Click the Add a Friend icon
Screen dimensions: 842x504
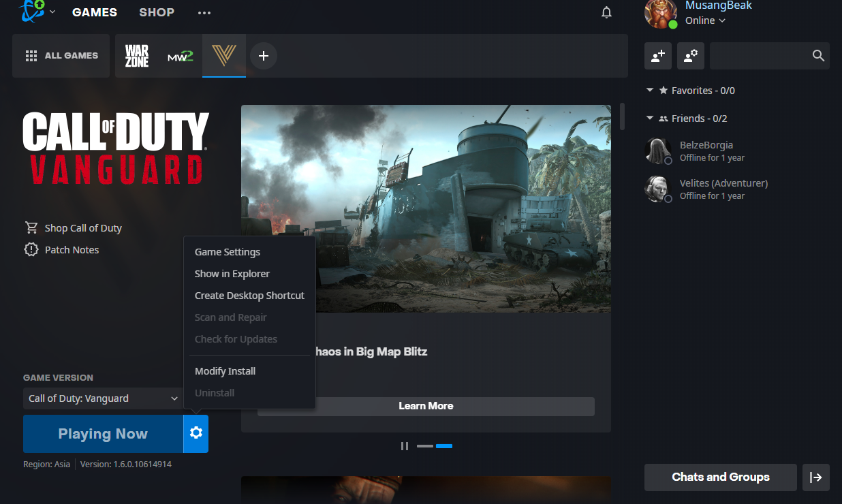point(657,55)
